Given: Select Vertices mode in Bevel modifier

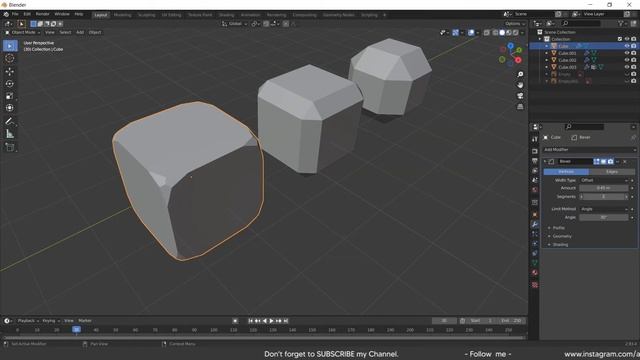Looking at the screenshot, I should pos(566,172).
